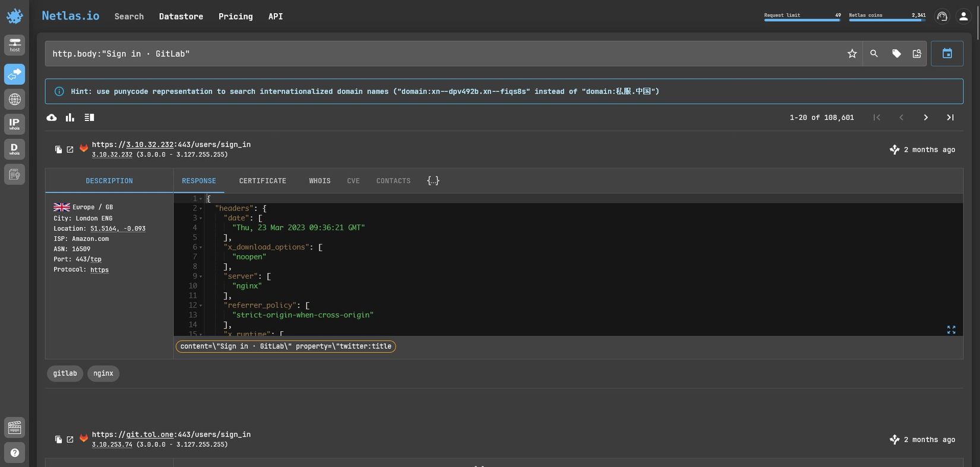The height and width of the screenshot is (467, 980).
Task: Click the gitlab tag chip
Action: [65, 373]
